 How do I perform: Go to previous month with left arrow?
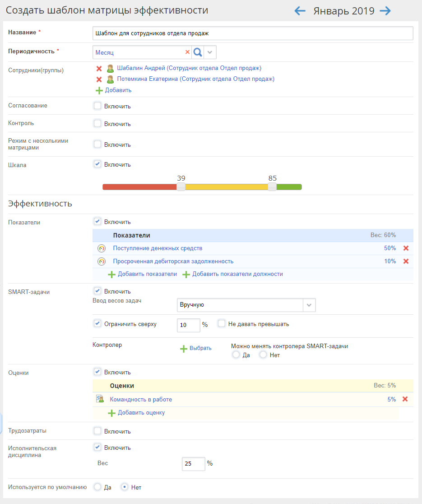pyautogui.click(x=300, y=11)
